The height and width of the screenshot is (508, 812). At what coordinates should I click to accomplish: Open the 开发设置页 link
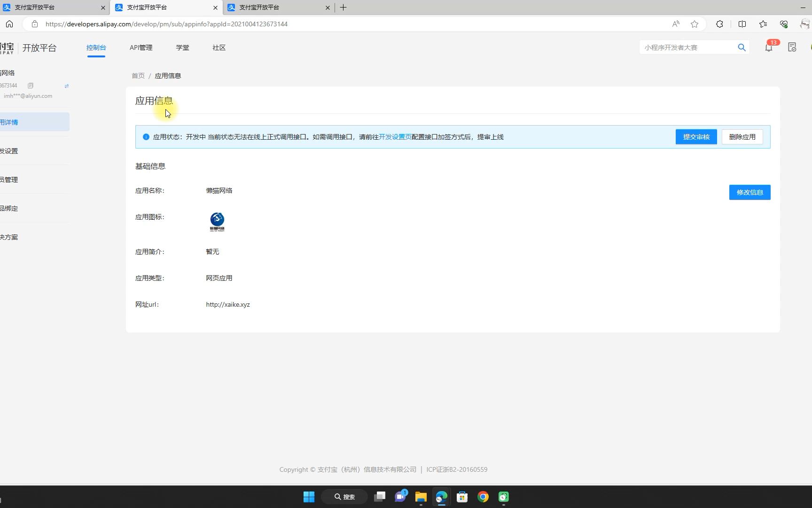395,137
